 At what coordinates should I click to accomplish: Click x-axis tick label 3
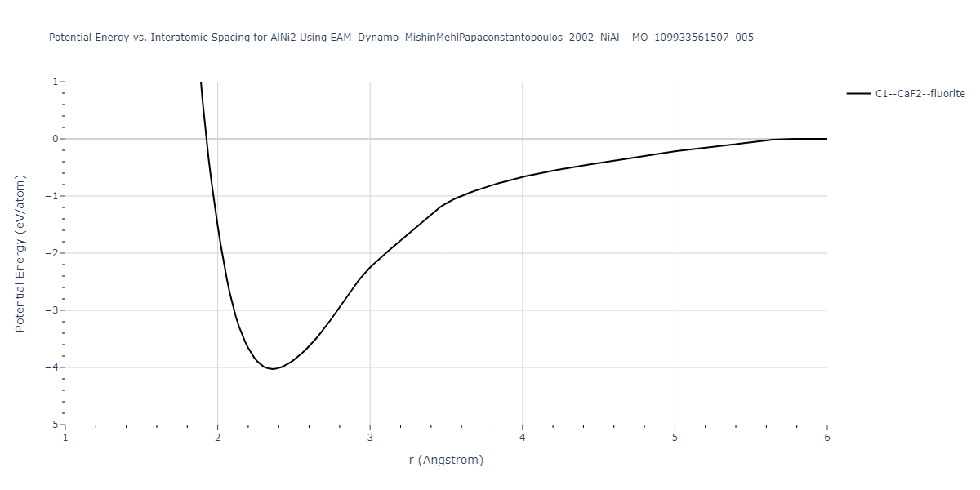coord(370,438)
